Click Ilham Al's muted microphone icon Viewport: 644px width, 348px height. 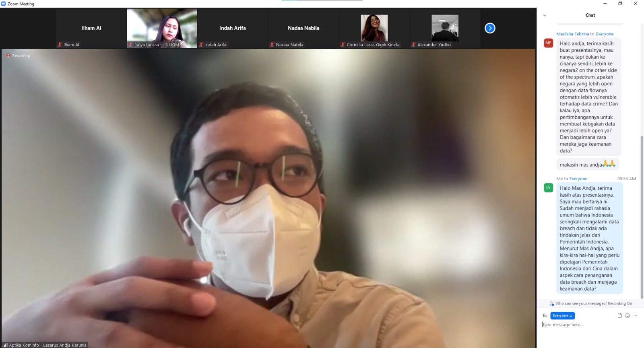tap(60, 45)
